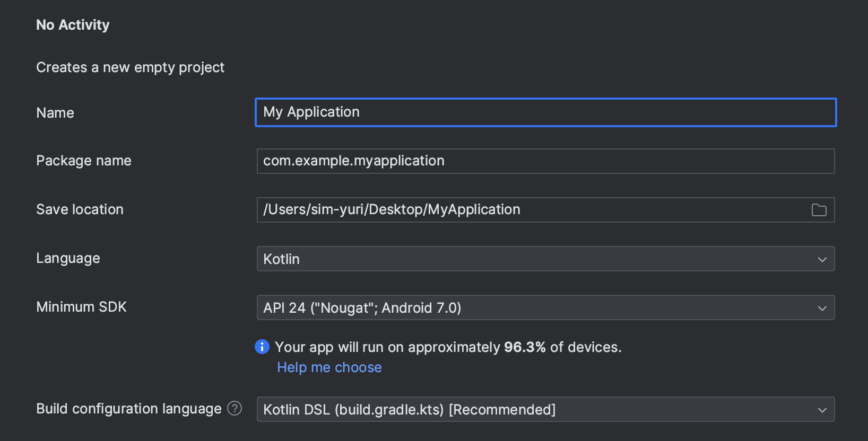Click the Minimum SDK label
Image resolution: width=868 pixels, height=441 pixels.
(x=81, y=307)
